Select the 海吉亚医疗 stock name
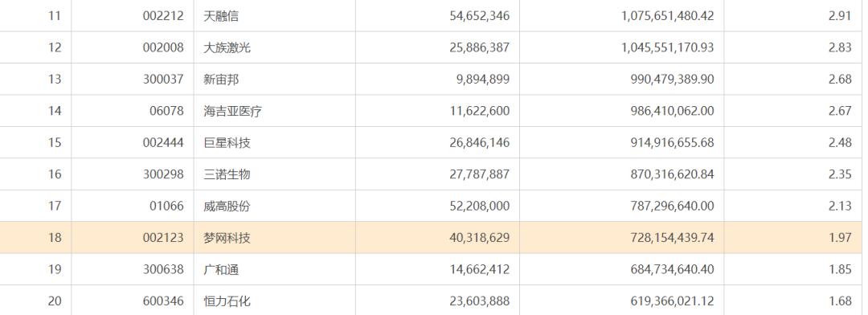The image size is (868, 315). 232,111
